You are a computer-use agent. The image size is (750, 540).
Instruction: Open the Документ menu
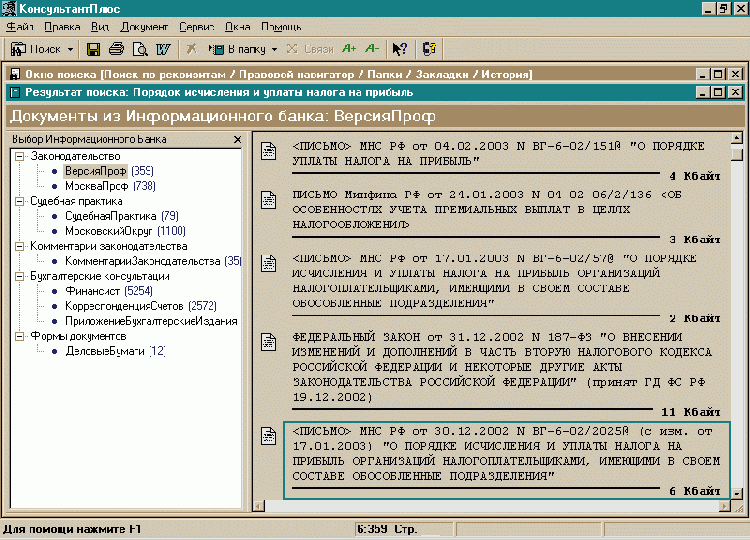tap(144, 27)
